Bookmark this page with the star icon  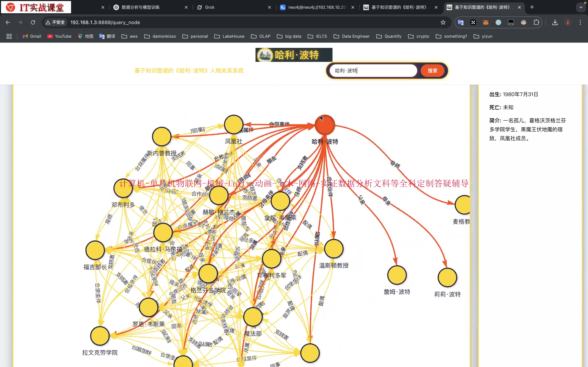pos(443,22)
